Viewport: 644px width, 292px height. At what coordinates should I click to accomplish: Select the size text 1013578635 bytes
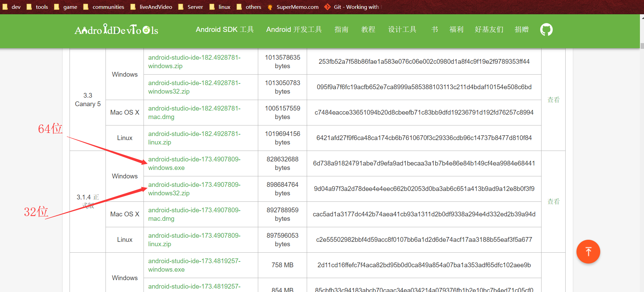pos(282,62)
